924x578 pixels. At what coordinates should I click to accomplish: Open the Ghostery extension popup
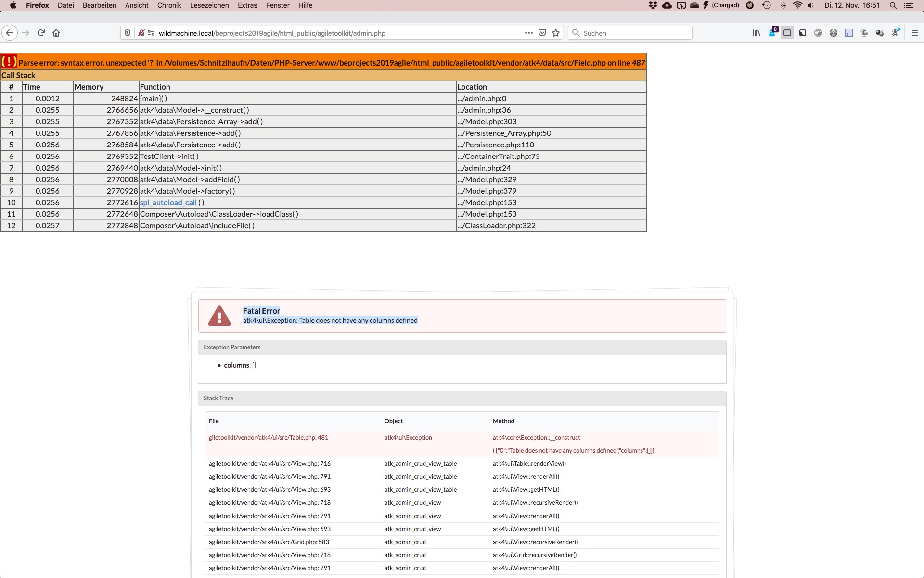772,33
